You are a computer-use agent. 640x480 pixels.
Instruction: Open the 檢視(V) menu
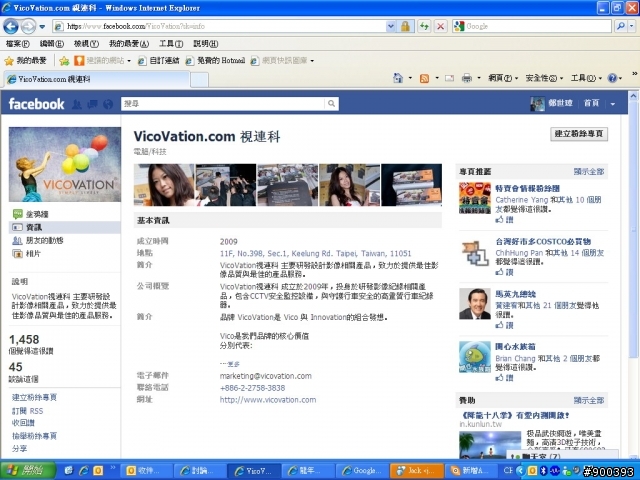(86, 44)
